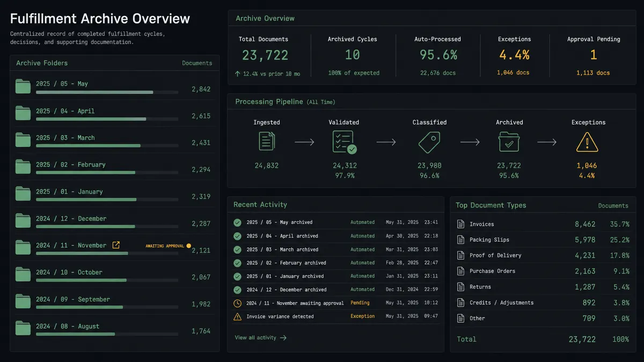Click the AWAITING APPROVAL badge on November
This screenshot has width=644, height=362.
tap(168, 246)
